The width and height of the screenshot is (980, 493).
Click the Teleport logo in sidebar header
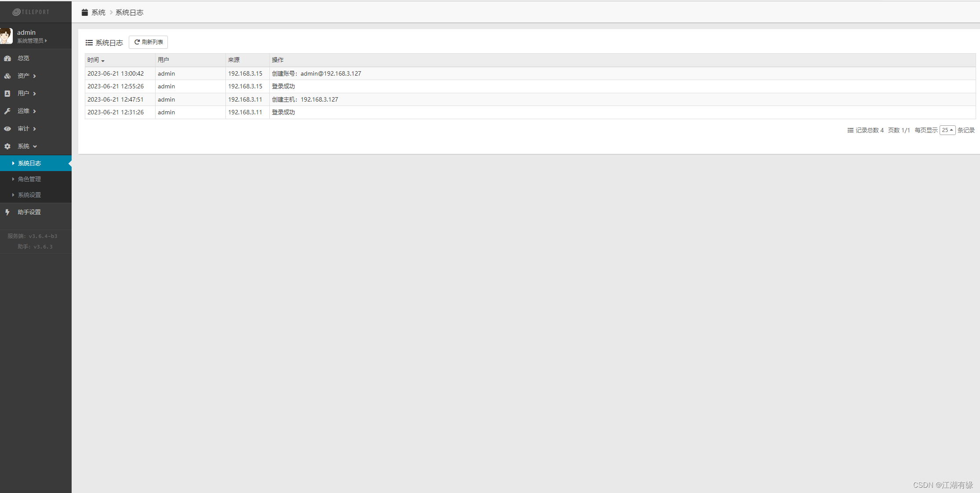[x=31, y=12]
